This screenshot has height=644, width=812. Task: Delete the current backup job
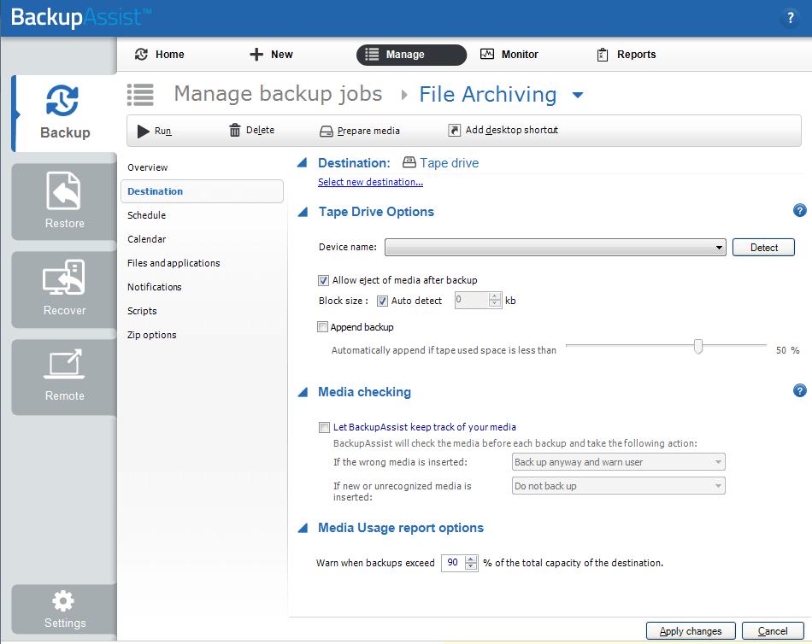tap(251, 130)
